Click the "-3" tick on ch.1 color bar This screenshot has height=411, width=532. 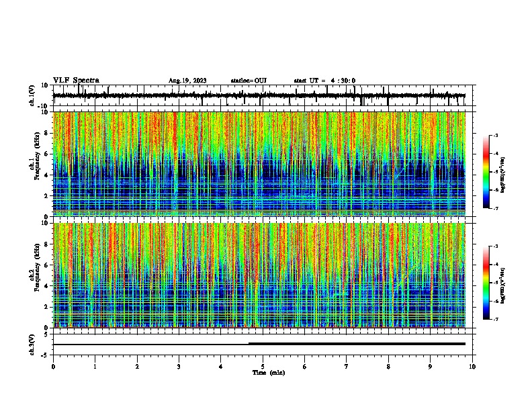coord(496,135)
